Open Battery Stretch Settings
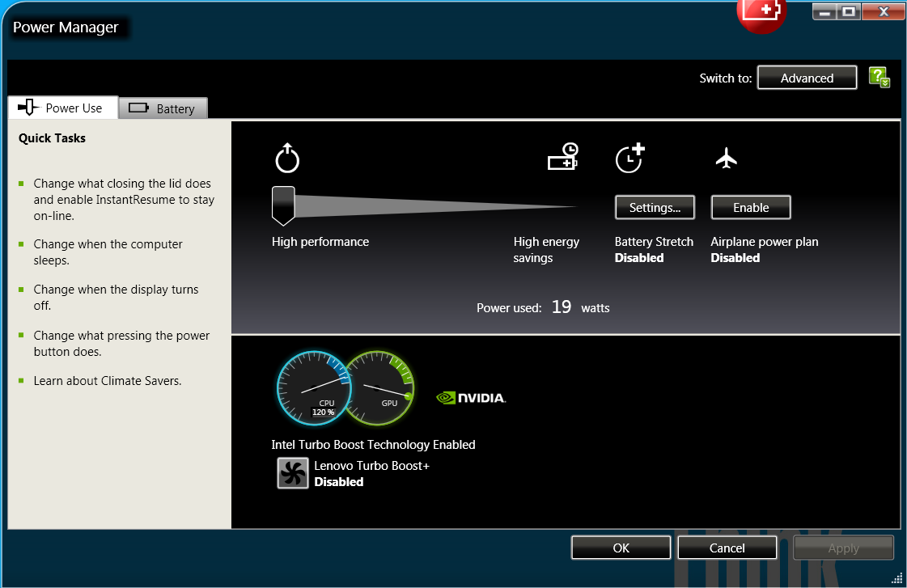 pos(655,208)
